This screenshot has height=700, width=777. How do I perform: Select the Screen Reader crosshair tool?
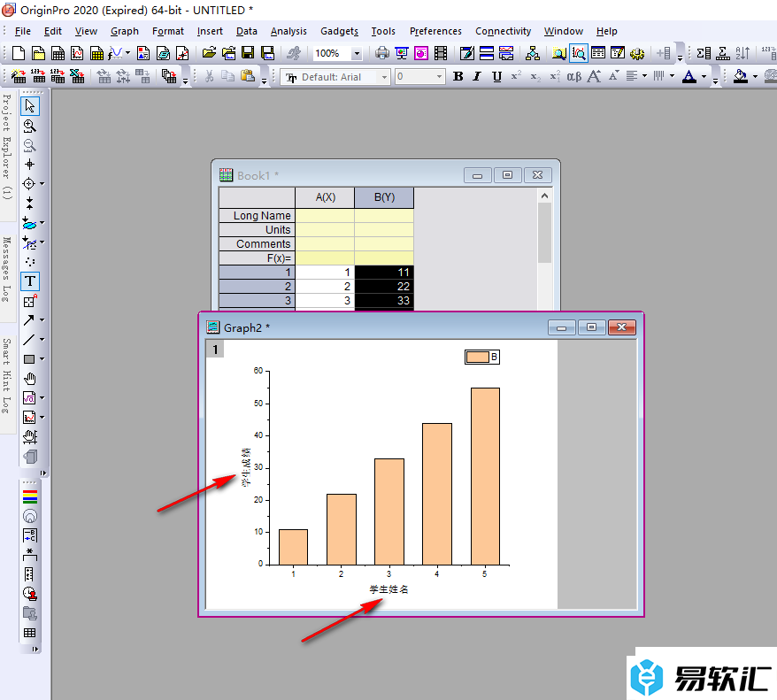[30, 165]
